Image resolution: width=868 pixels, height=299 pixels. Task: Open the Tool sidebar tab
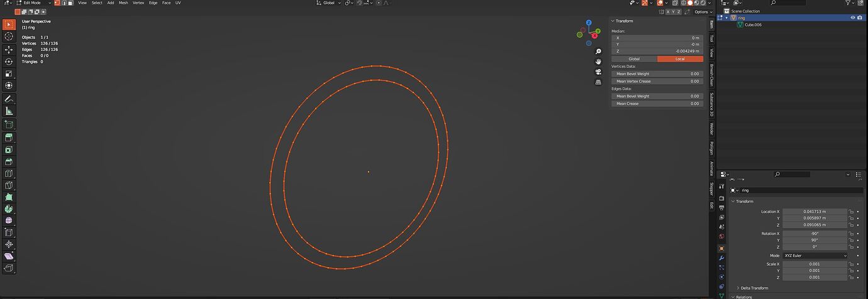pos(711,38)
